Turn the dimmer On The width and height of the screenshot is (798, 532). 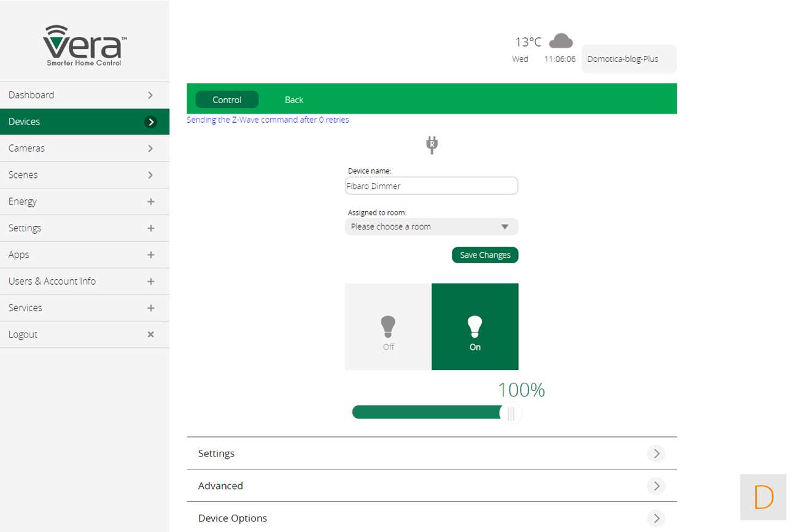pyautogui.click(x=475, y=327)
